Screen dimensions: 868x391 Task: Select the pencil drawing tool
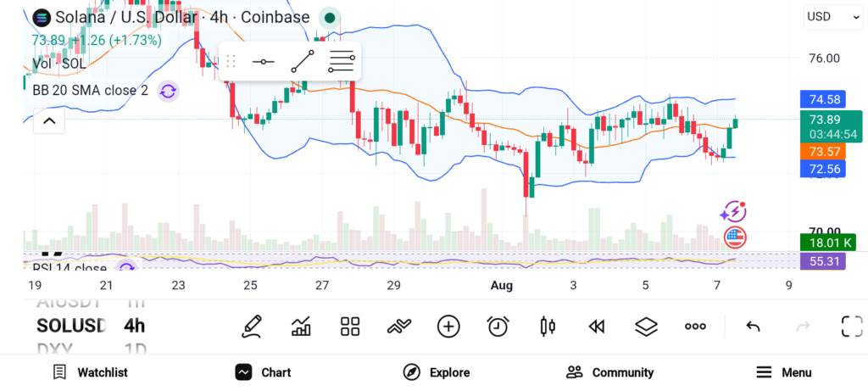coord(252,327)
